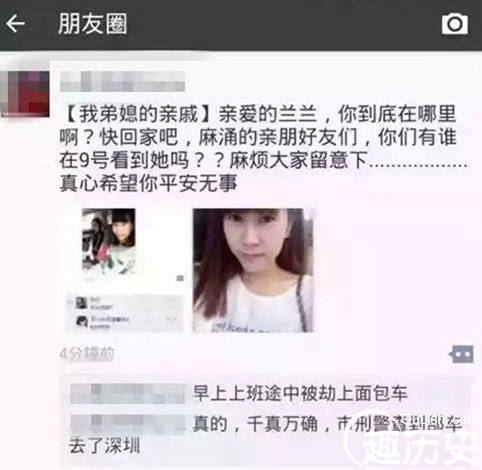The width and height of the screenshot is (482, 470).
Task: Open the poster's blurred nickname above the post
Action: [122, 81]
